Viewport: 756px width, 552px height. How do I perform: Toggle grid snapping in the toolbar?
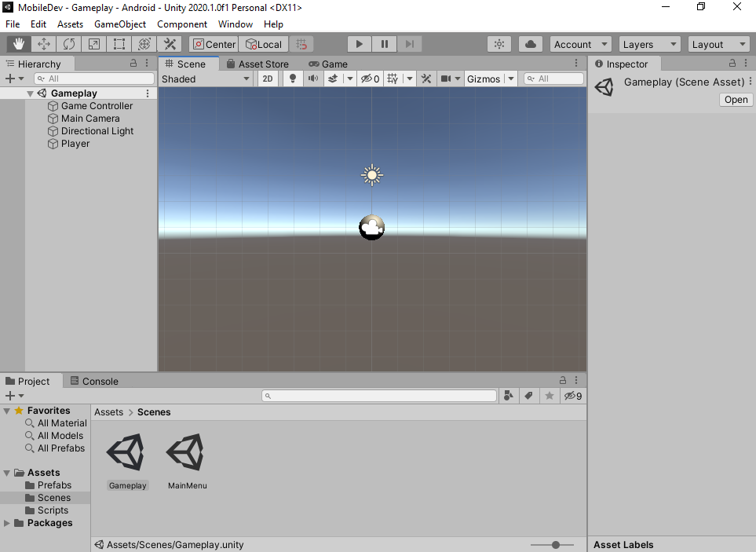301,44
